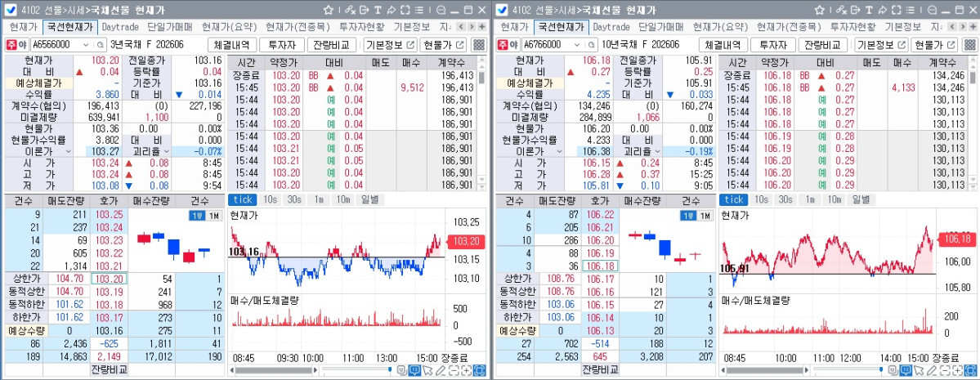The width and height of the screenshot is (980, 380).
Task: Click horizontal scrollbar under right chart
Action: (764, 370)
